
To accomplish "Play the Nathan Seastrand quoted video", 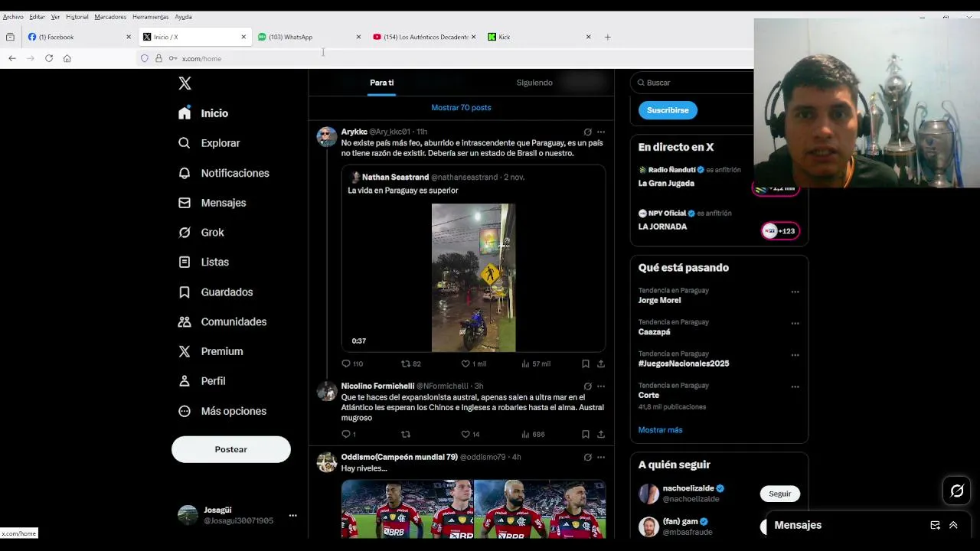I will pos(473,278).
